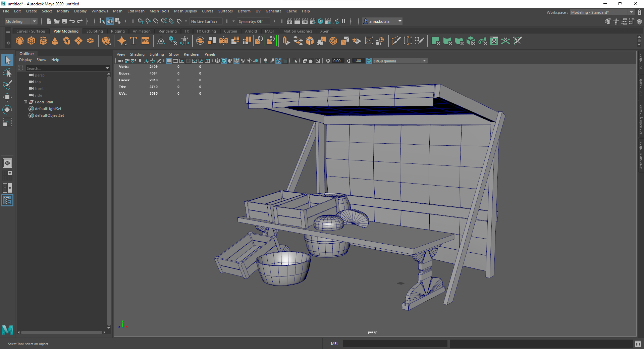Viewport: 644px width, 349px height.
Task: Pick the Paint Selection tool
Action: tap(7, 85)
